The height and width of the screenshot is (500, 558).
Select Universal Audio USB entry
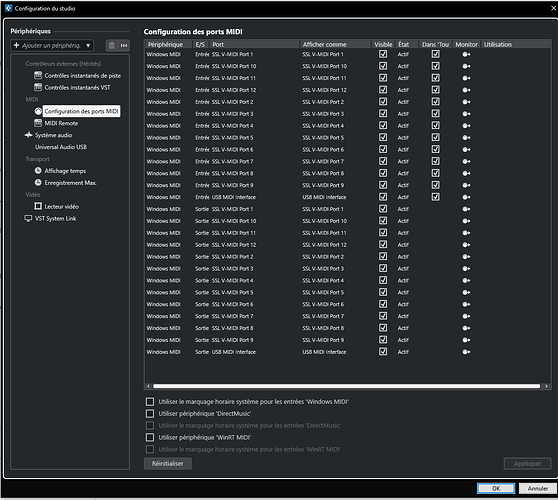61,147
